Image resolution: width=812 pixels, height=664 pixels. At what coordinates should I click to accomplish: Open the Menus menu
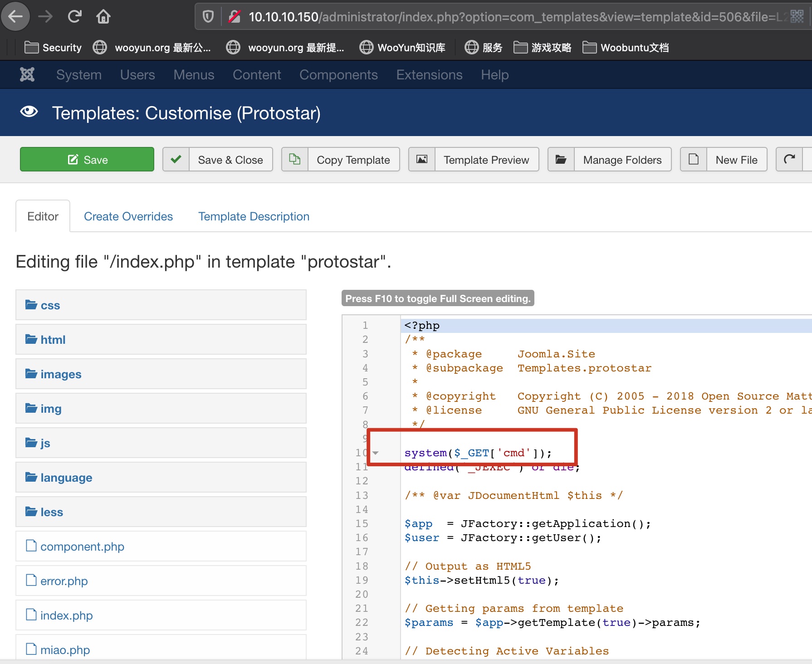tap(194, 74)
